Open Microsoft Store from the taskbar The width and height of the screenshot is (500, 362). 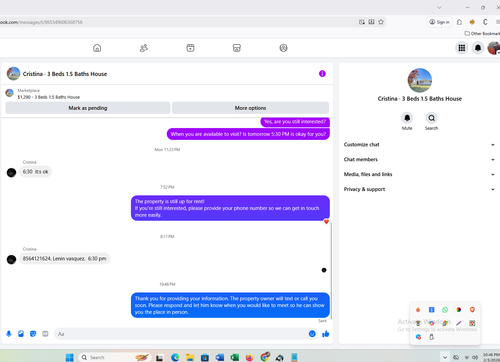tap(205, 357)
